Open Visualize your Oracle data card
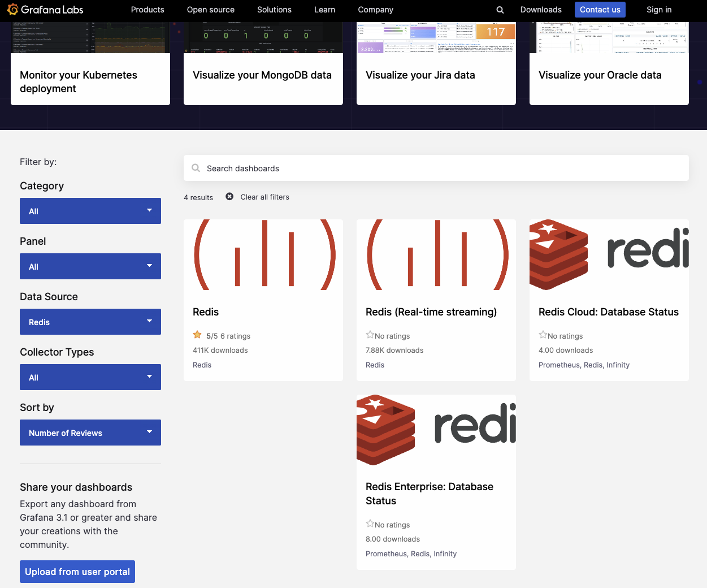707x588 pixels. click(609, 63)
